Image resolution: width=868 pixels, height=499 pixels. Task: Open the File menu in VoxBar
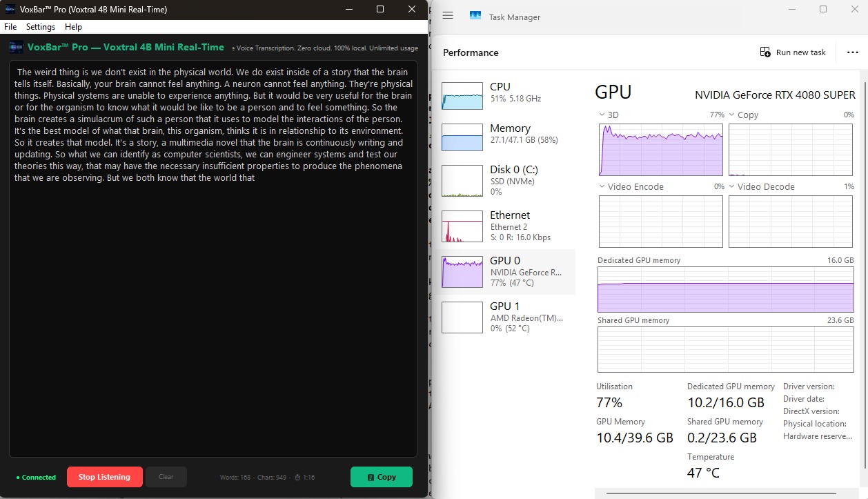[x=10, y=26]
